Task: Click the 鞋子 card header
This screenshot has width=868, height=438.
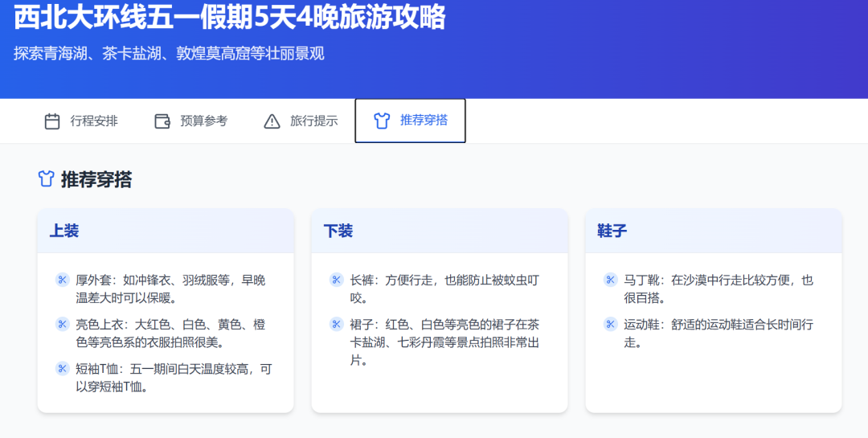Action: pyautogui.click(x=714, y=231)
